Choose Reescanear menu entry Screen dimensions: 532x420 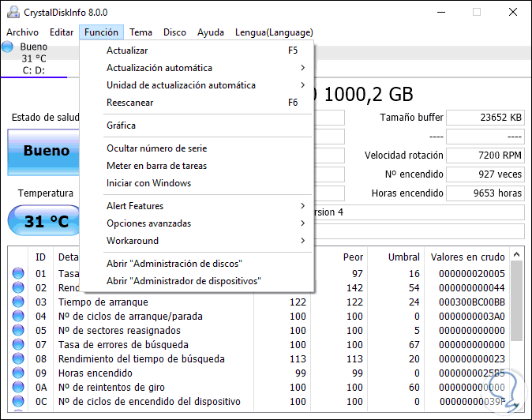coord(197,102)
